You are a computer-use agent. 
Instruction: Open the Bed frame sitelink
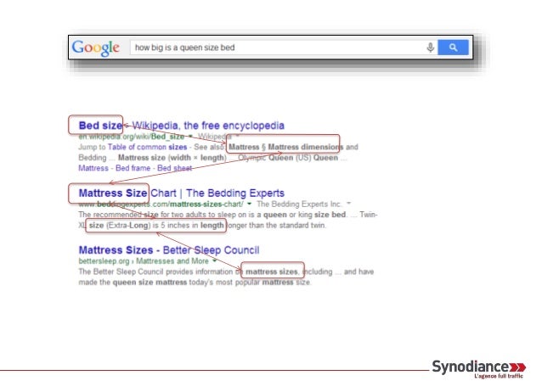[x=133, y=168]
